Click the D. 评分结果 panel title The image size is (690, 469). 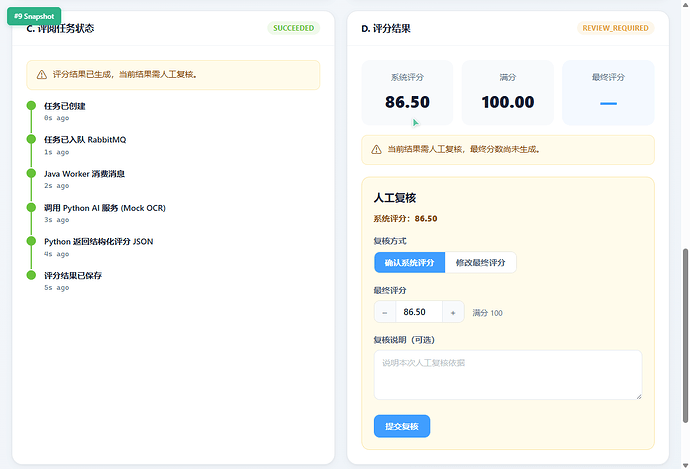click(x=386, y=29)
